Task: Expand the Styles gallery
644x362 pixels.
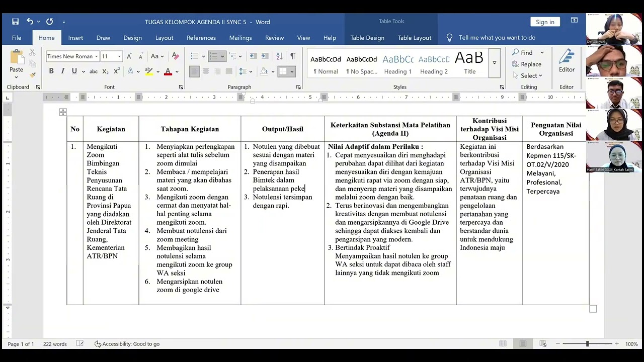Action: pos(495,63)
